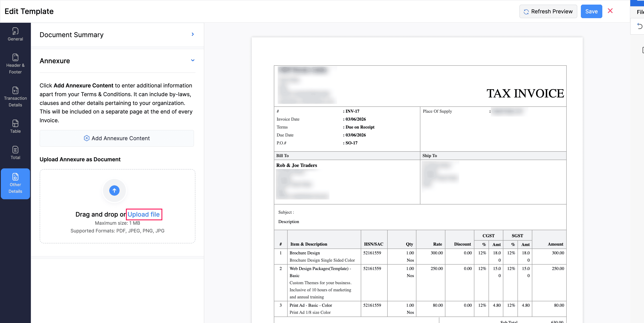Close the Edit Template dialog
The width and height of the screenshot is (644, 323).
(x=610, y=11)
